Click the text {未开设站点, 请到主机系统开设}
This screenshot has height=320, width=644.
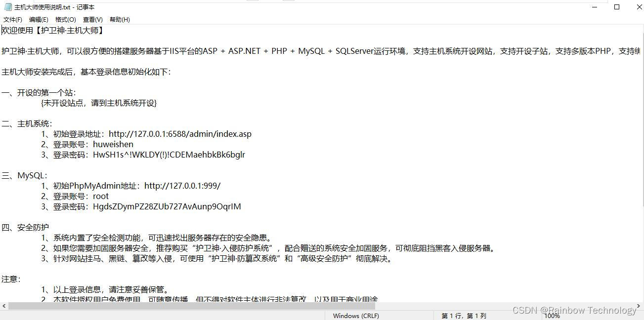99,103
